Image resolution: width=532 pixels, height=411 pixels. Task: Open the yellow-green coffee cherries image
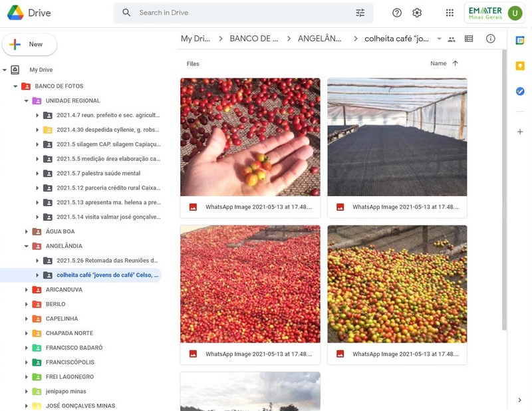click(397, 295)
